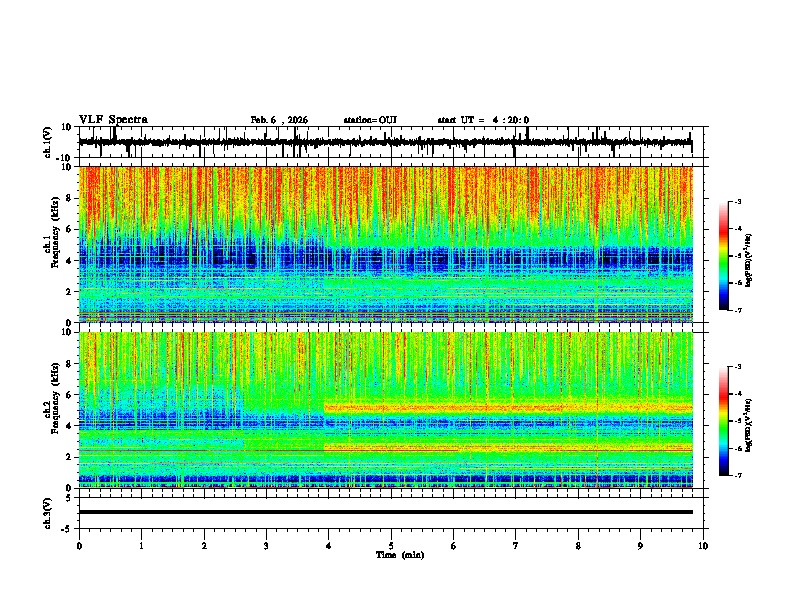Click the ch.2 colorbar "log(PSD)" units label
This screenshot has height=612, width=792.
[748, 426]
